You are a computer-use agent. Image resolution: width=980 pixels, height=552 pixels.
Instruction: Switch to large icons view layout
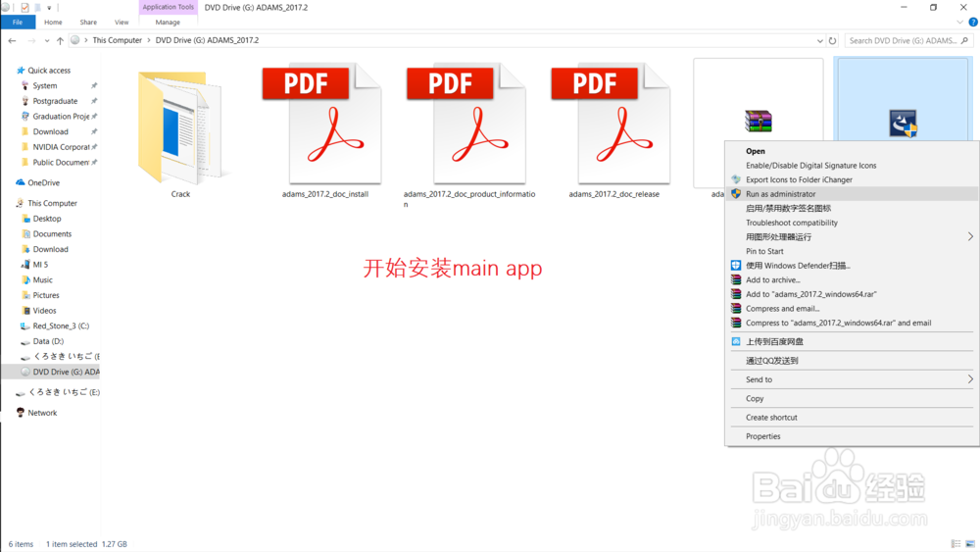[x=970, y=544]
